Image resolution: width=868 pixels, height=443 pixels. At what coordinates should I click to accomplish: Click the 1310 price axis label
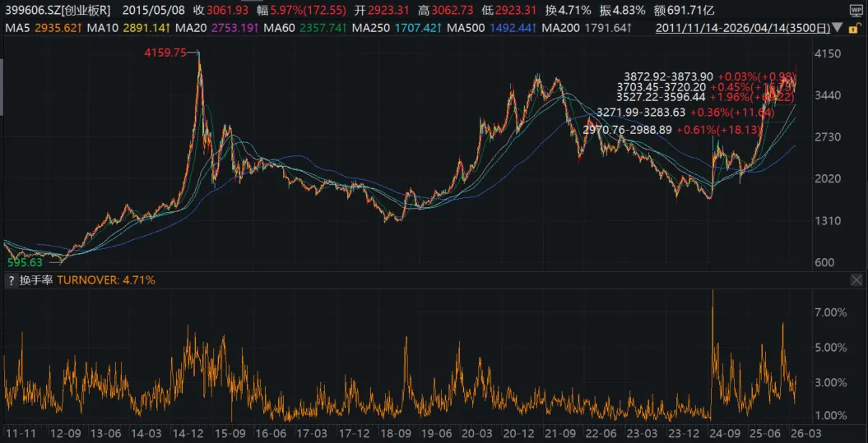(x=829, y=220)
